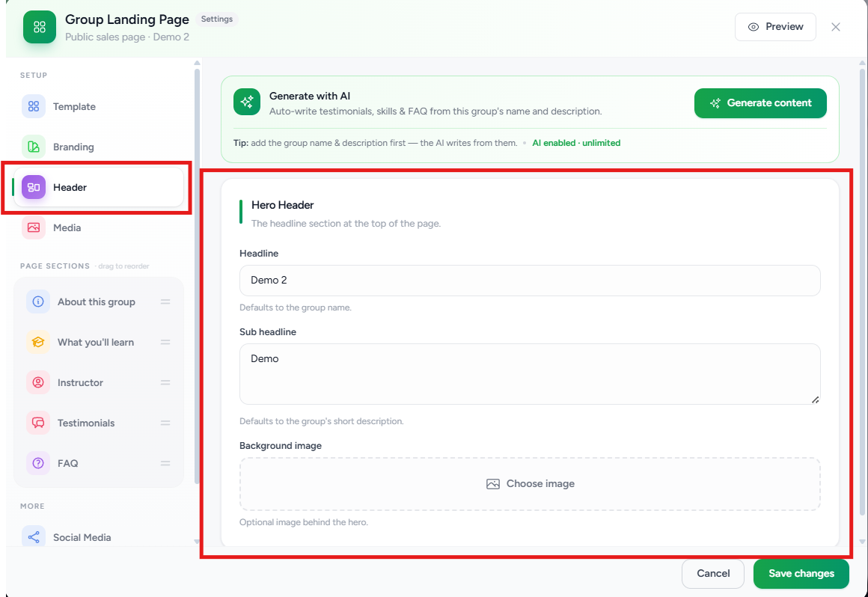Click the Preview button
The height and width of the screenshot is (597, 868).
click(x=775, y=26)
